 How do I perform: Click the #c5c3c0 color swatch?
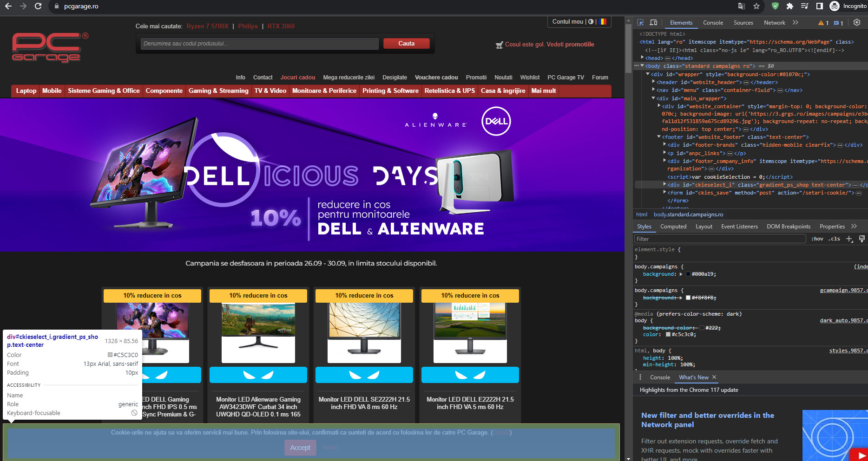tap(668, 335)
